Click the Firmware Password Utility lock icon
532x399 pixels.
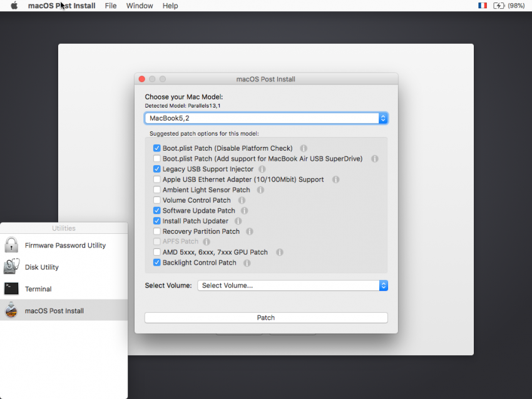pyautogui.click(x=11, y=245)
